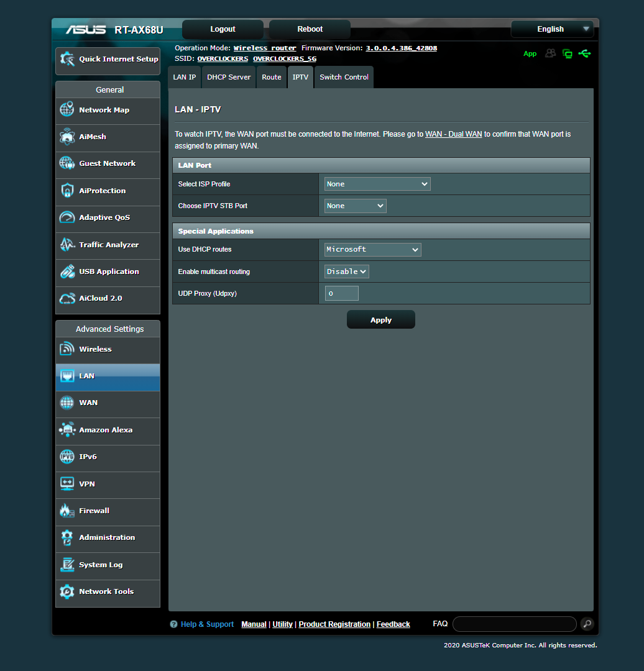The image size is (644, 671).
Task: Open the Wireless menu item
Action: click(x=108, y=349)
